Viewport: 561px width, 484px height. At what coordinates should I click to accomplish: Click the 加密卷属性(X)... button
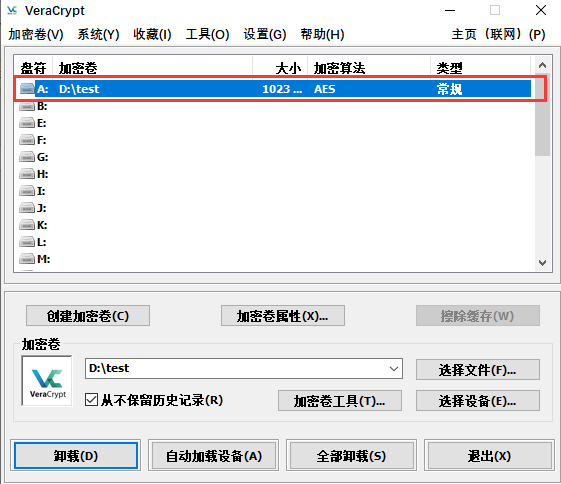point(283,316)
